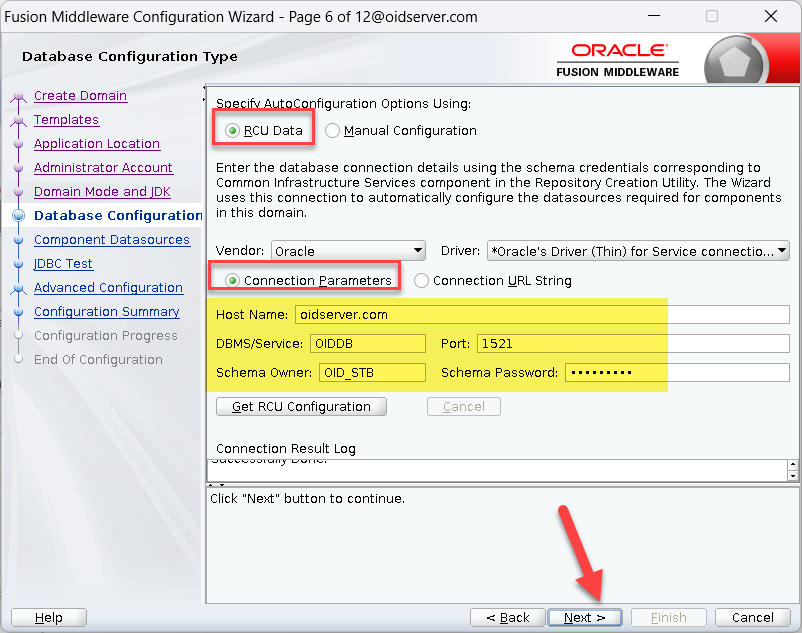Open Help for the wizard
The image size is (802, 633).
click(48, 618)
